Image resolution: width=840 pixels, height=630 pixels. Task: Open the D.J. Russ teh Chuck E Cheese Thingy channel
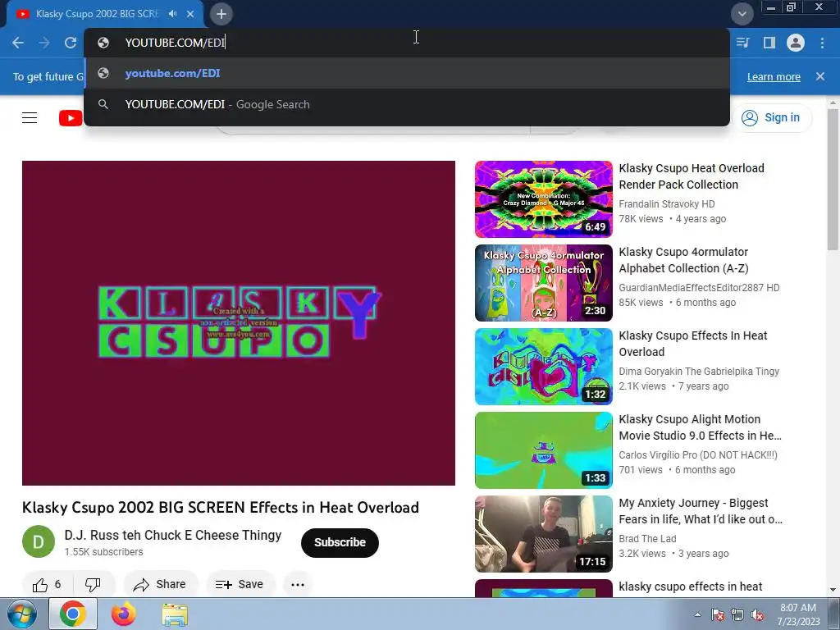pos(172,535)
